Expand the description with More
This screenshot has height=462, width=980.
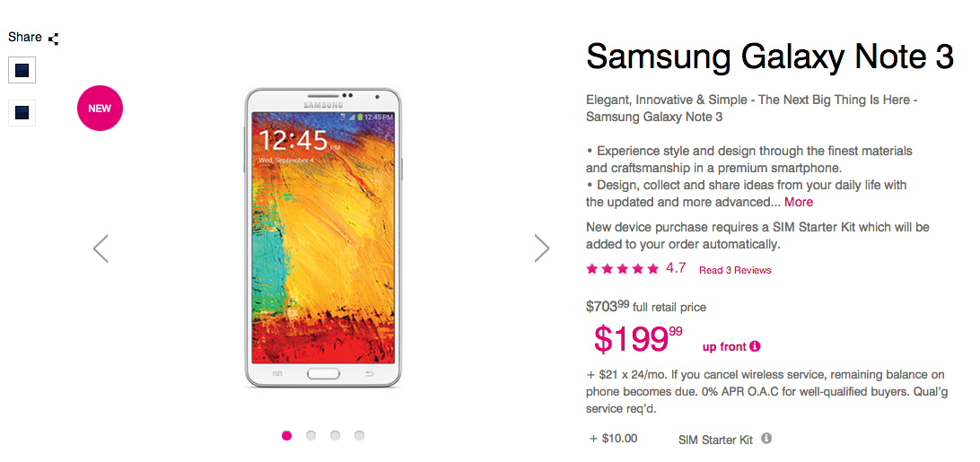(799, 202)
